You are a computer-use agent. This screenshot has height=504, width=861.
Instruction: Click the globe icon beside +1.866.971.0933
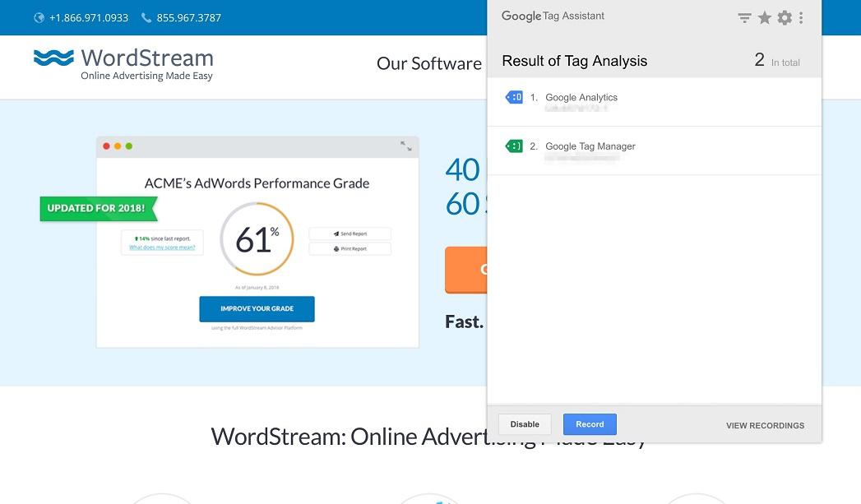(x=39, y=17)
